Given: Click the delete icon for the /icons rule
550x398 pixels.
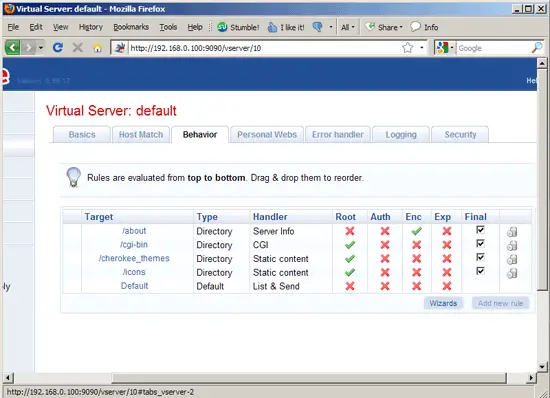Looking at the screenshot, I should click(x=512, y=273).
